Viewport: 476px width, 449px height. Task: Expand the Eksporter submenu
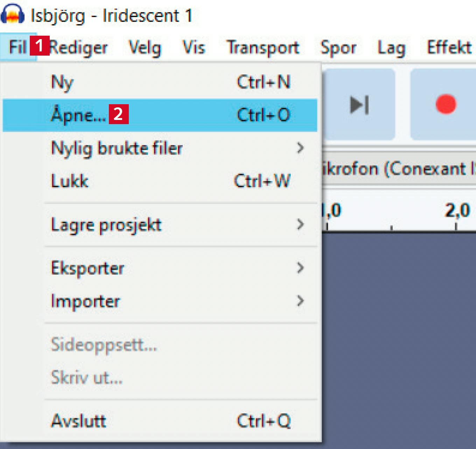pyautogui.click(x=88, y=268)
